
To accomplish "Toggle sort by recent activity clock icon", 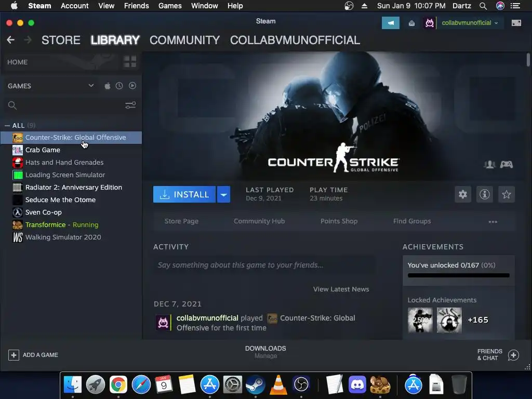I will pyautogui.click(x=119, y=86).
